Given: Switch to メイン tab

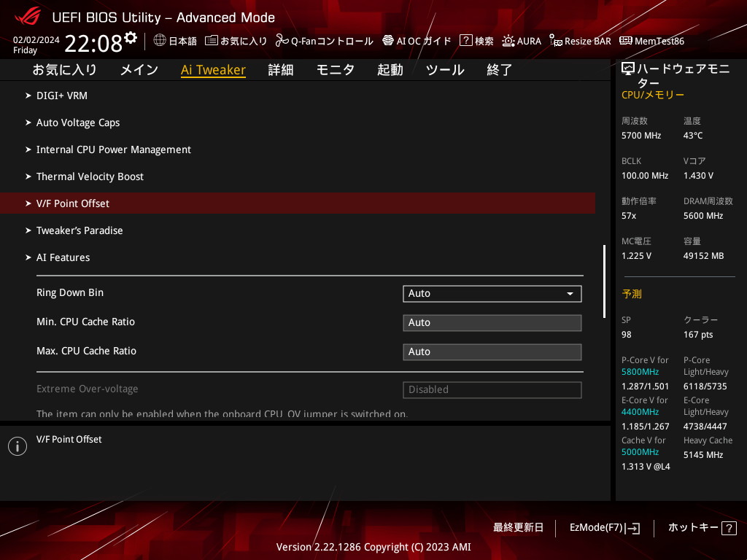Looking at the screenshot, I should pos(139,70).
